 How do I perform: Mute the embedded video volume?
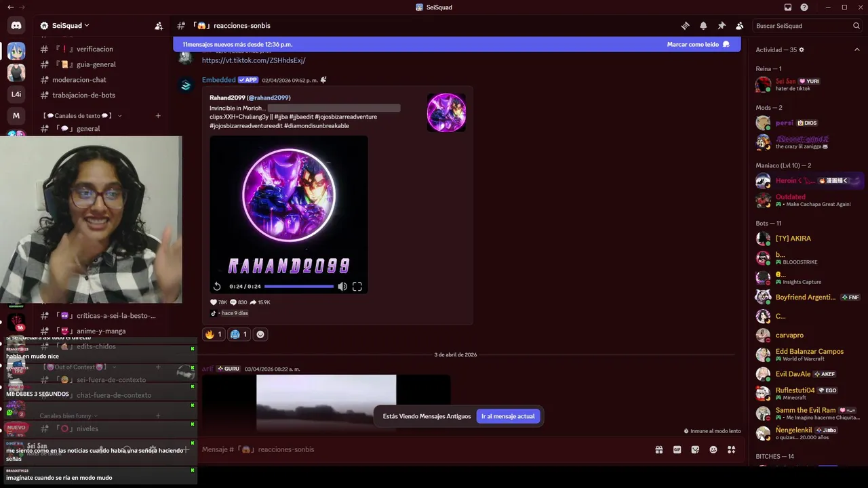click(x=342, y=287)
